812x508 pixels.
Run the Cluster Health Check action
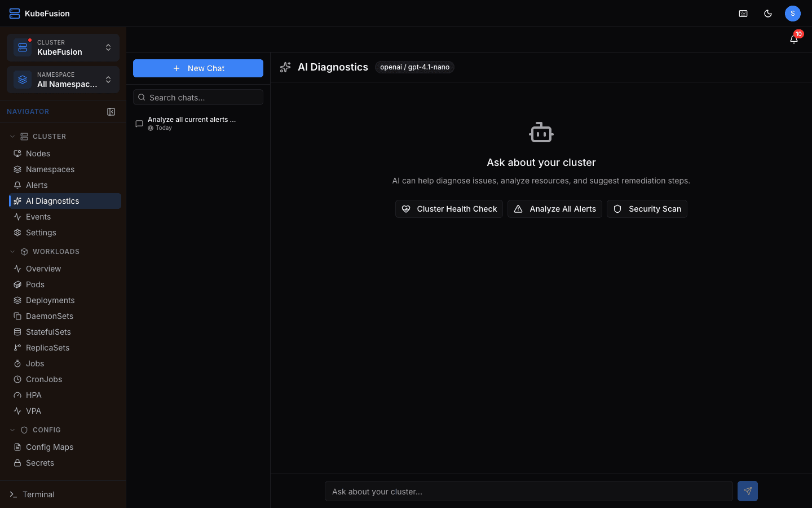coord(449,209)
